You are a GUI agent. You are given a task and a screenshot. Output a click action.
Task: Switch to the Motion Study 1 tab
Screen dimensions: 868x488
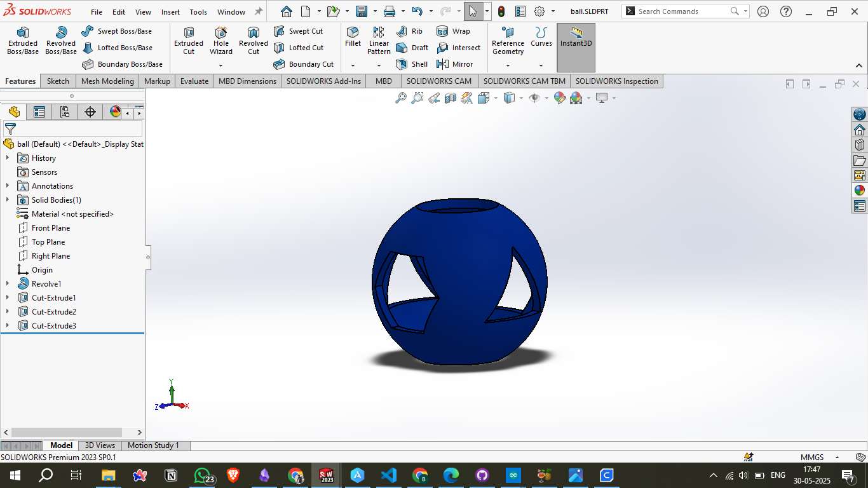point(153,445)
